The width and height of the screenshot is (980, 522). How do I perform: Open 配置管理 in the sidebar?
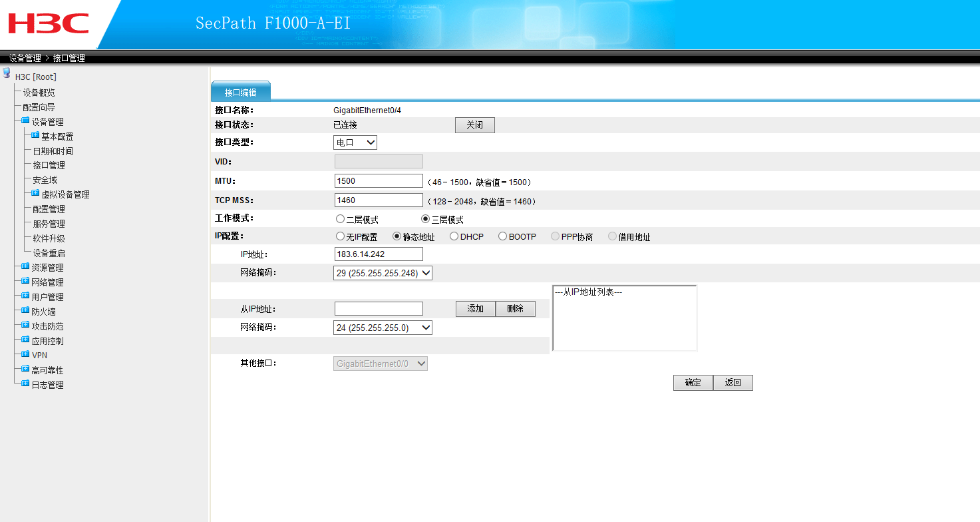pos(49,209)
